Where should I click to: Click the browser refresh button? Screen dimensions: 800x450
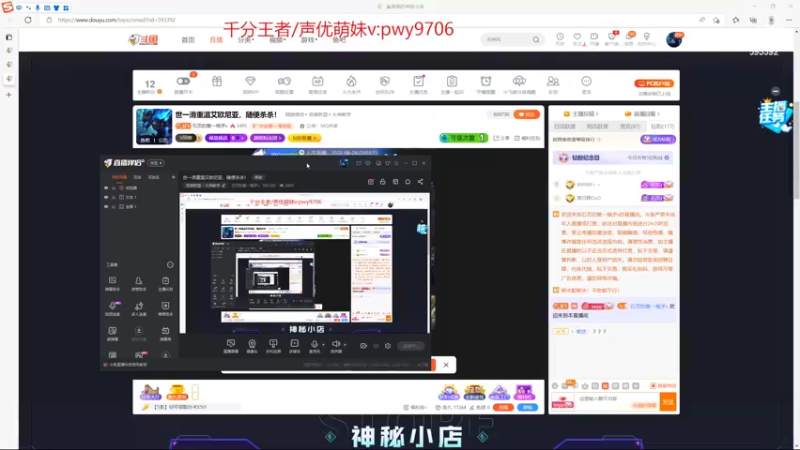click(28, 20)
